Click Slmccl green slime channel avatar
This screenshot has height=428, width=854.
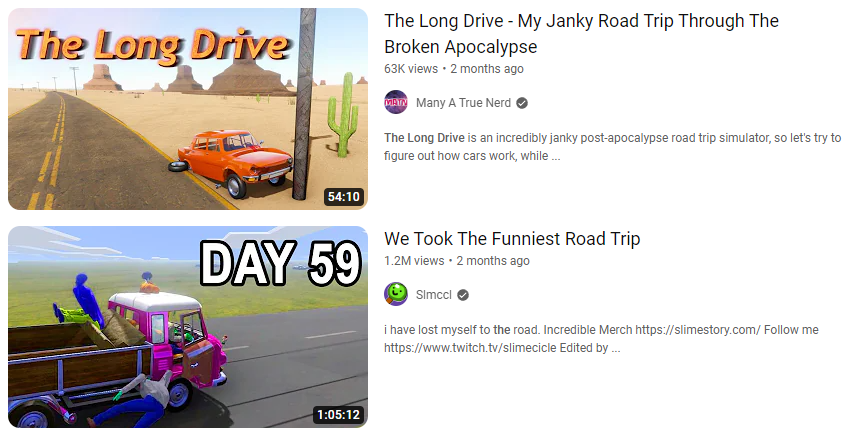[x=396, y=295]
